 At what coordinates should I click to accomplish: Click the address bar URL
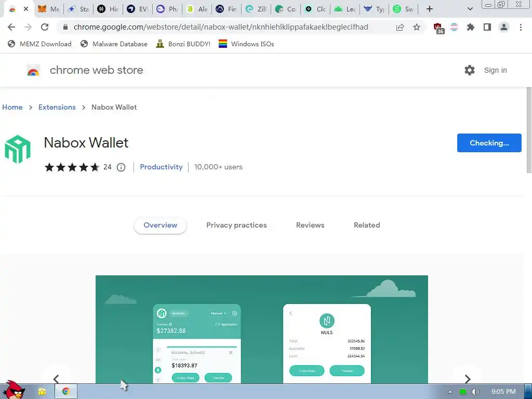coord(220,27)
